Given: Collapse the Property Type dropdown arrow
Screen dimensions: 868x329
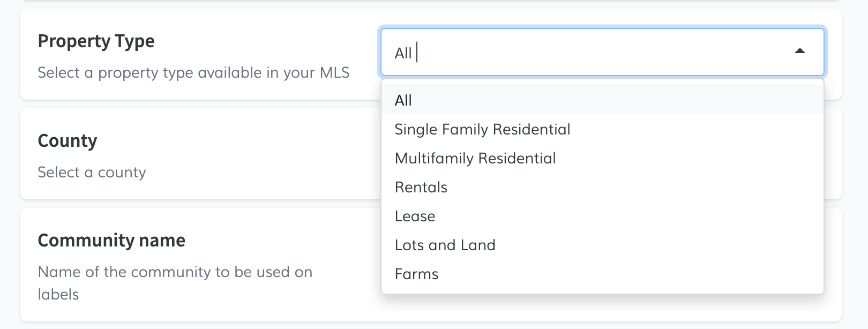Looking at the screenshot, I should [799, 51].
